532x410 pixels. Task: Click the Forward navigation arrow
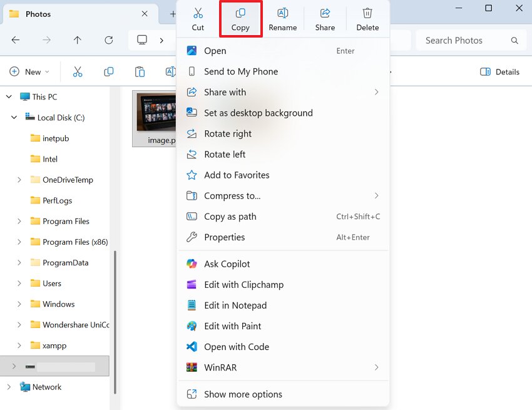(x=46, y=40)
